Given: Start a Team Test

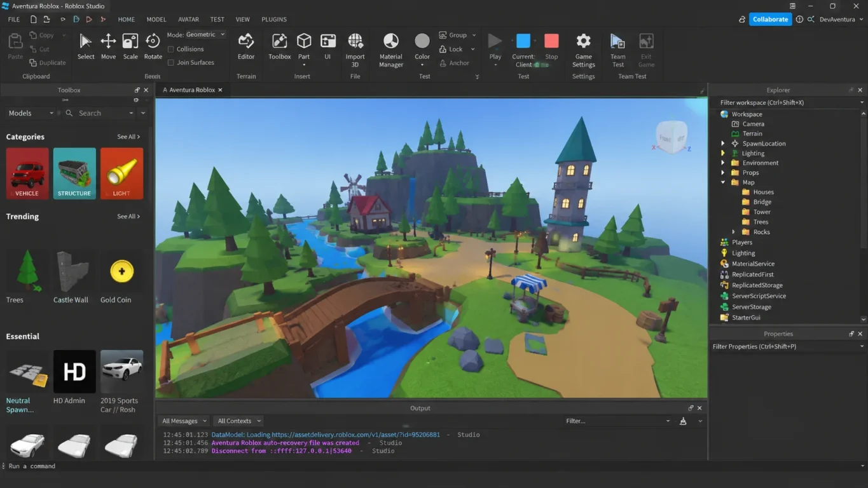Looking at the screenshot, I should pos(617,50).
